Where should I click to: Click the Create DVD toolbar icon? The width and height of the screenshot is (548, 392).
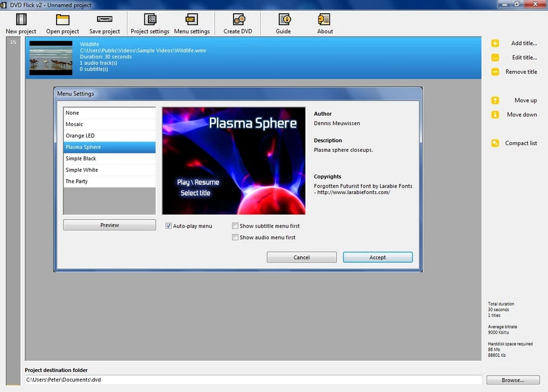pos(237,23)
